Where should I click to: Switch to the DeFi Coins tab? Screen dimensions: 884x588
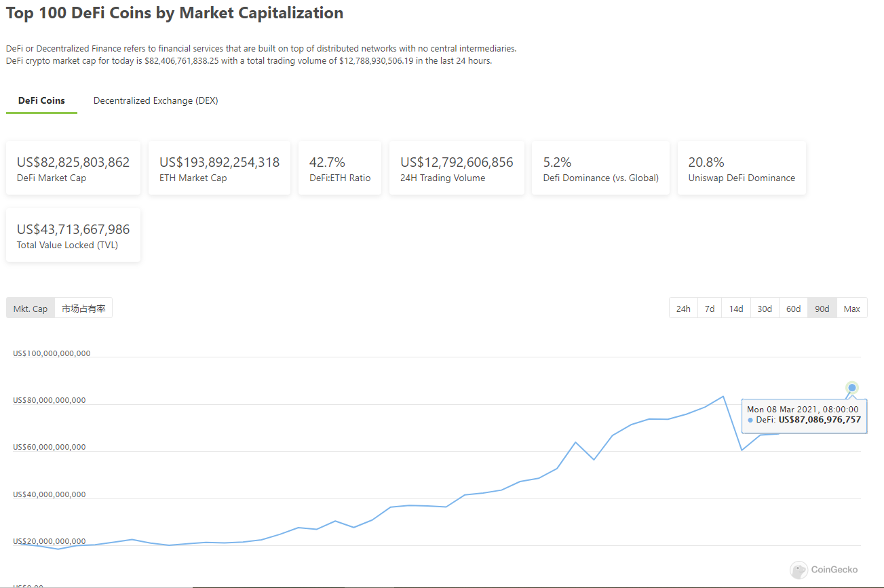tap(41, 100)
